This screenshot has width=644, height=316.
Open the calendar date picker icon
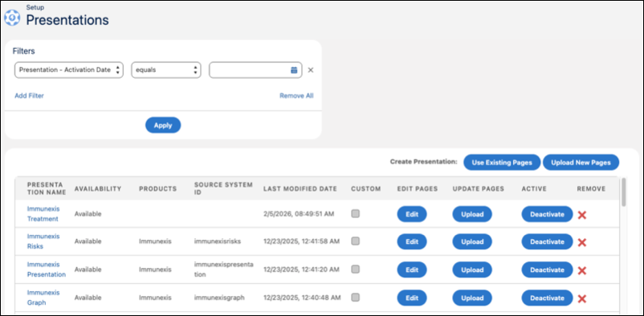click(294, 70)
